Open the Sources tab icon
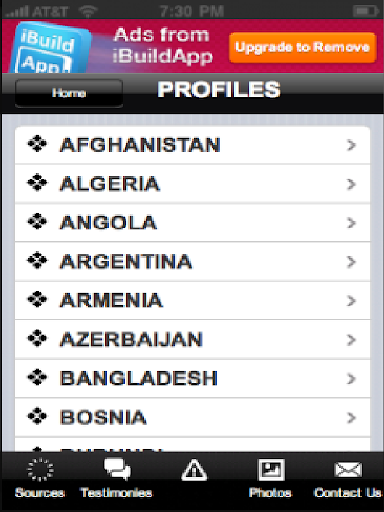This screenshot has height=512, width=384. (x=40, y=470)
